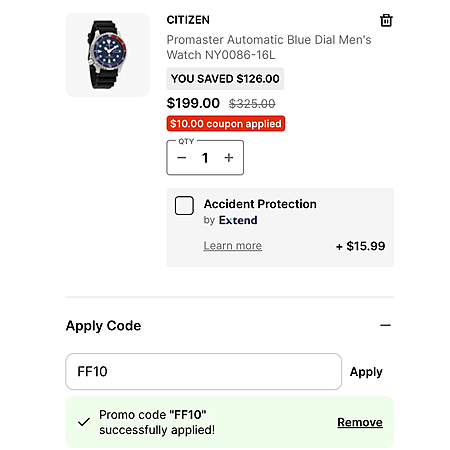The width and height of the screenshot is (450, 450).
Task: Open the Learn more link
Action: click(x=233, y=246)
